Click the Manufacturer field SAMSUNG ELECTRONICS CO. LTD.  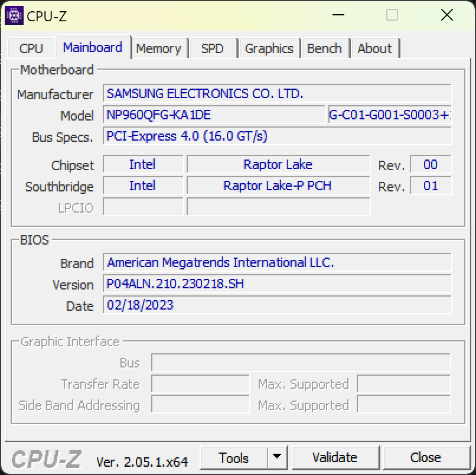coord(277,93)
